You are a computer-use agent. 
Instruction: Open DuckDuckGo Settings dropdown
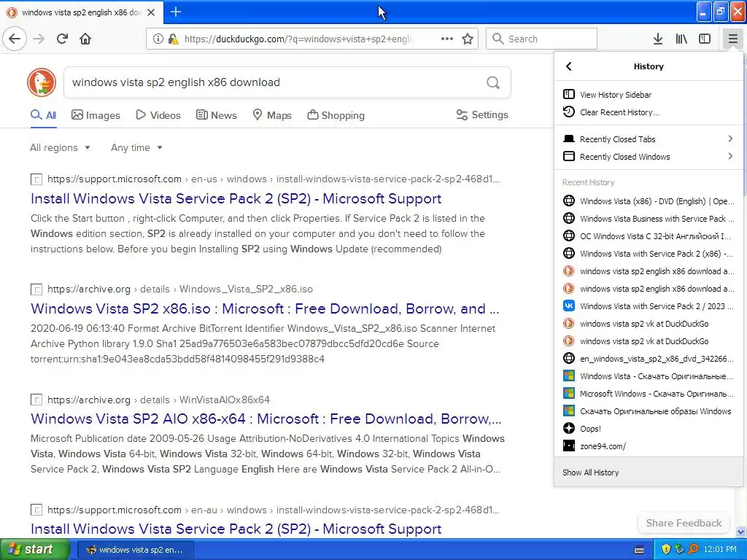[x=482, y=114]
